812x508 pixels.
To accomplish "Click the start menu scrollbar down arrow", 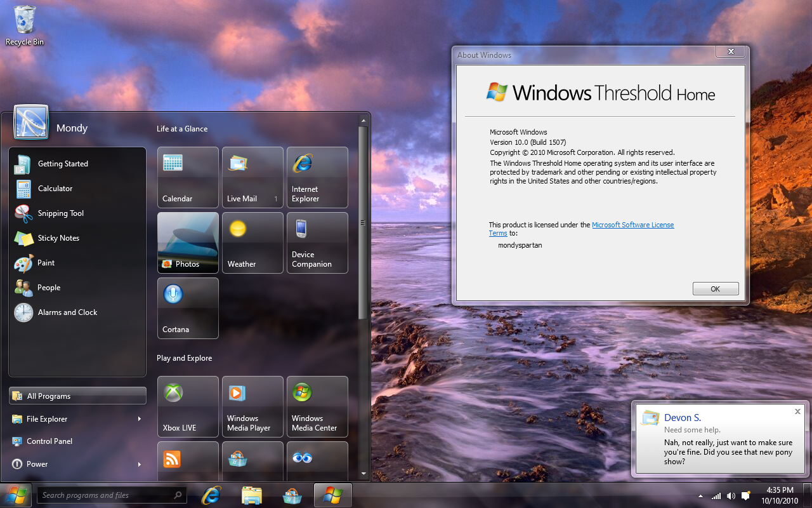I will click(363, 473).
